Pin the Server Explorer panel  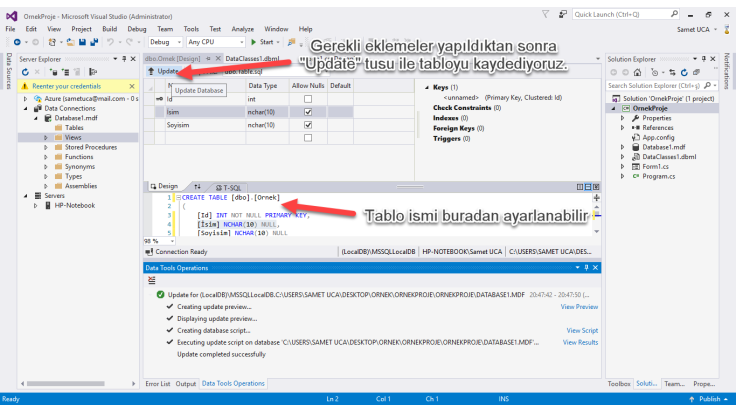click(x=124, y=59)
